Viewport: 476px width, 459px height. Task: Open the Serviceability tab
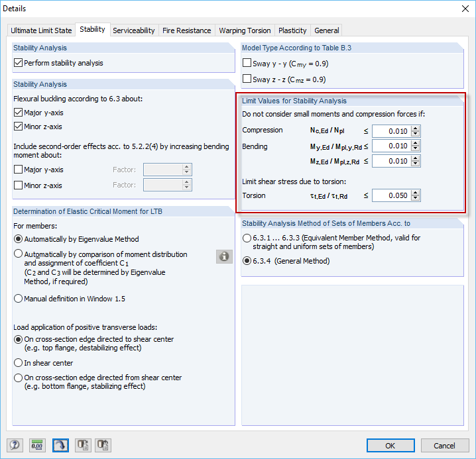[x=134, y=30]
